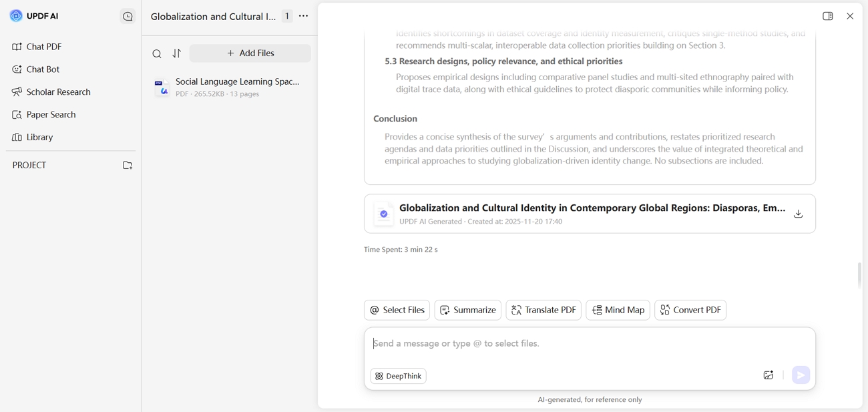Click the send message arrow button
The height and width of the screenshot is (412, 868).
tap(801, 375)
